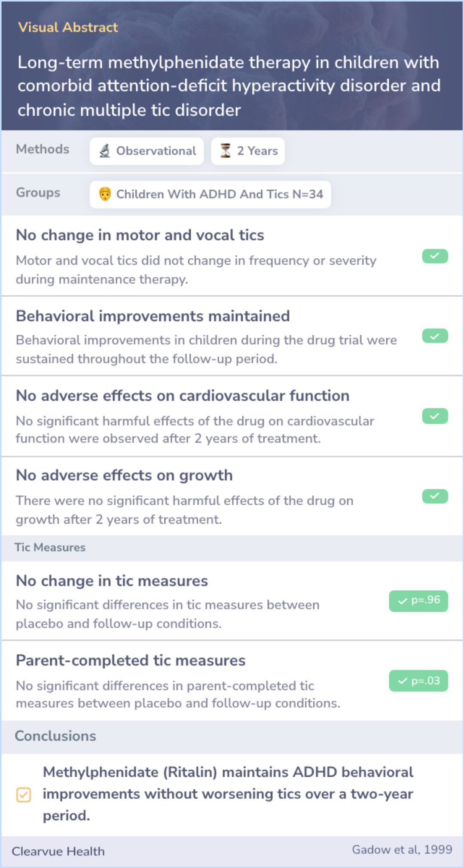
Task: Click the Parent-completed tic measures heading
Action: tap(131, 660)
